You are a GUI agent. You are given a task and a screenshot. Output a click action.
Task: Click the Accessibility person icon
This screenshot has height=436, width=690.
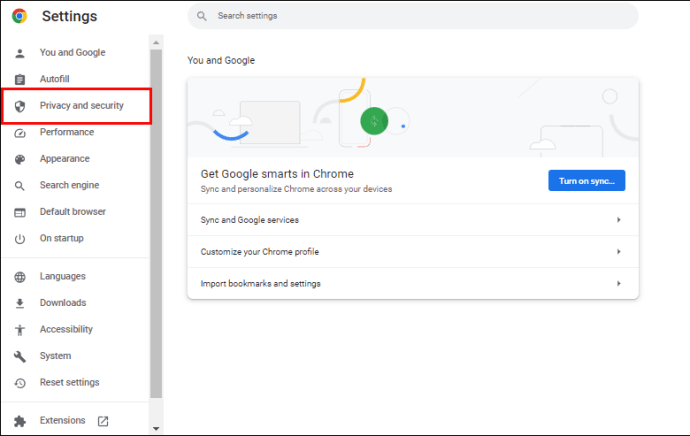tap(20, 330)
